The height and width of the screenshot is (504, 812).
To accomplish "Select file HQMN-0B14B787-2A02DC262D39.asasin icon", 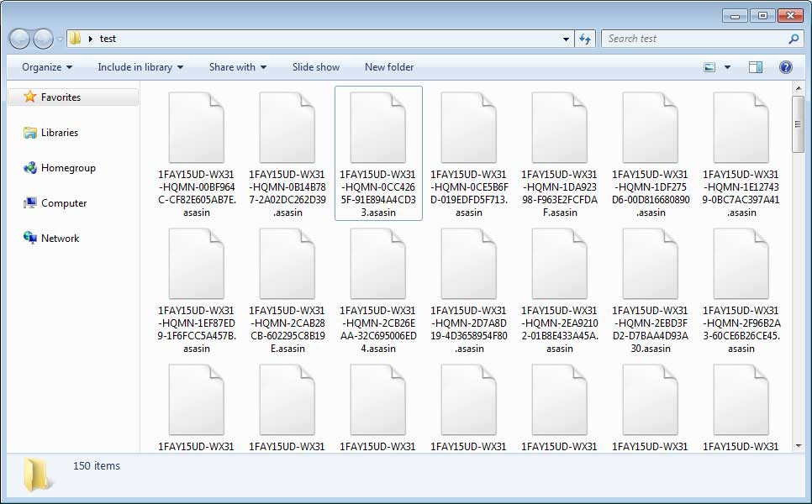I will [x=287, y=128].
